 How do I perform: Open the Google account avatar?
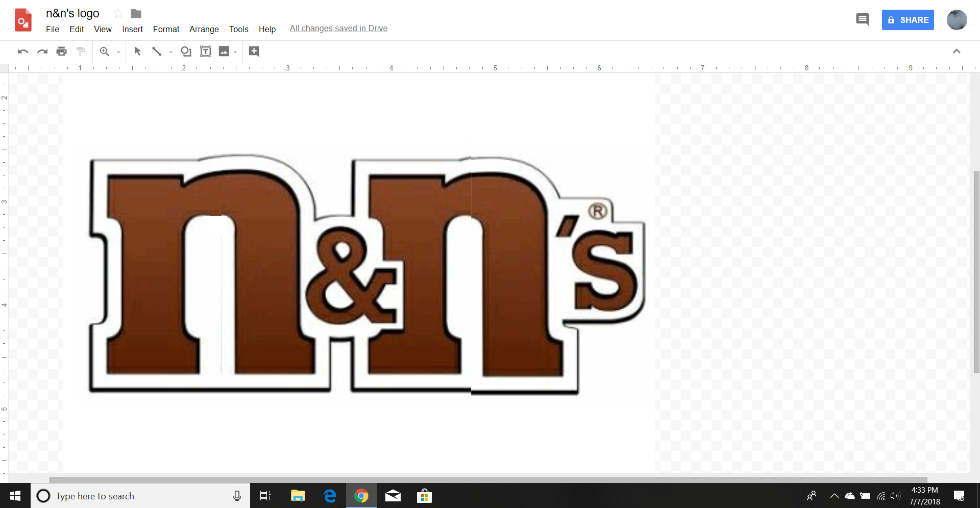point(957,20)
